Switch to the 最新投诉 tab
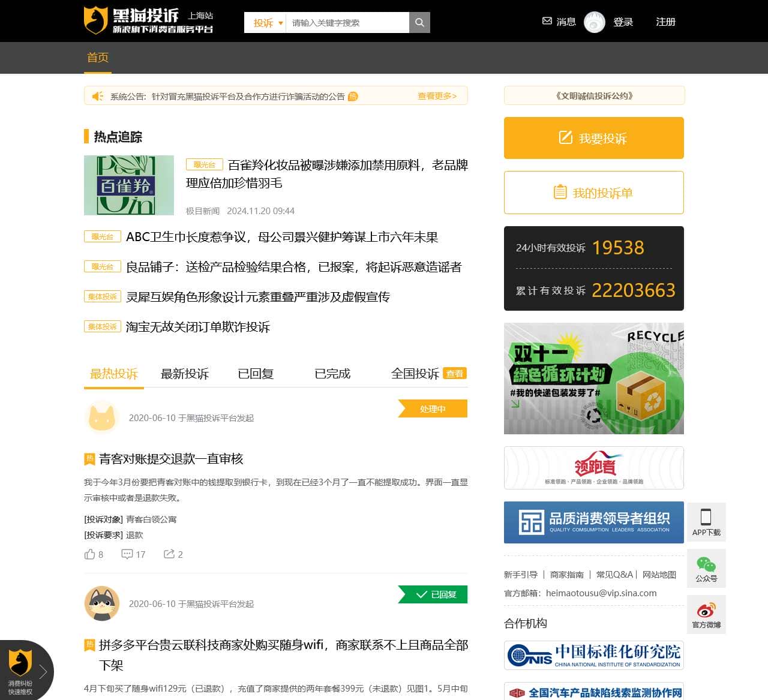The width and height of the screenshot is (768, 700). 184,374
